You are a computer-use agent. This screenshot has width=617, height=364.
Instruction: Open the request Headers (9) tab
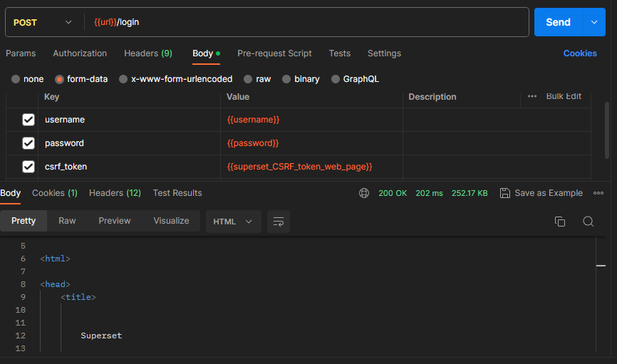click(x=148, y=53)
